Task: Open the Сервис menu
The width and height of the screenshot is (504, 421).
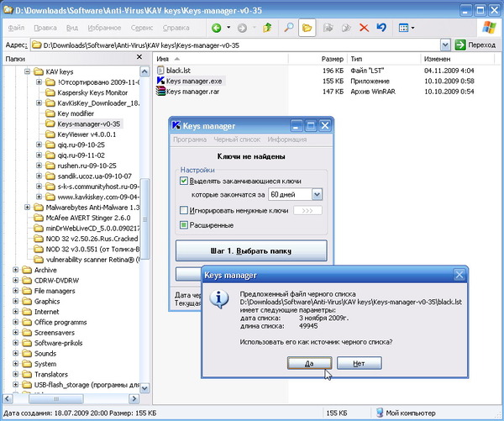Action: [142, 28]
